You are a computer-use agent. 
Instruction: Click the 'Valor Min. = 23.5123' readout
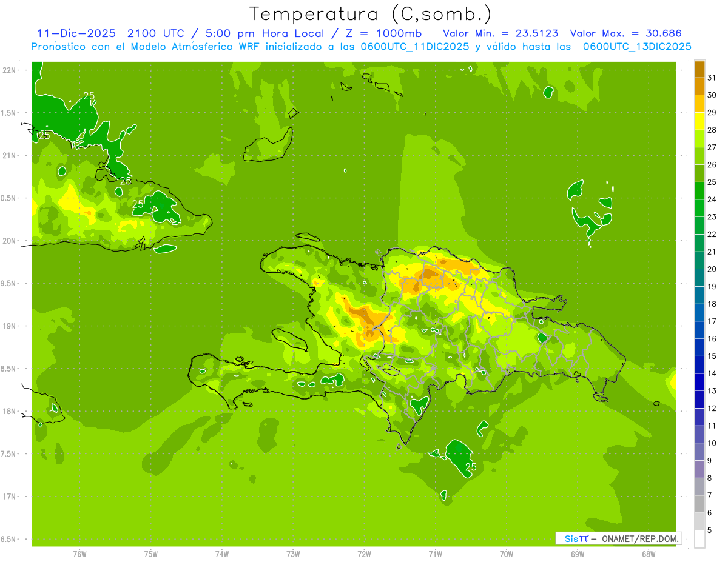click(500, 33)
